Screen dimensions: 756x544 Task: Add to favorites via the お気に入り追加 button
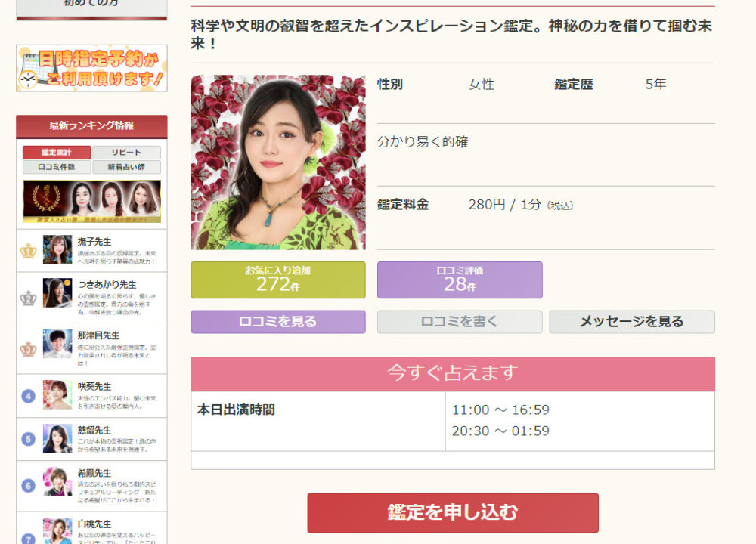278,280
